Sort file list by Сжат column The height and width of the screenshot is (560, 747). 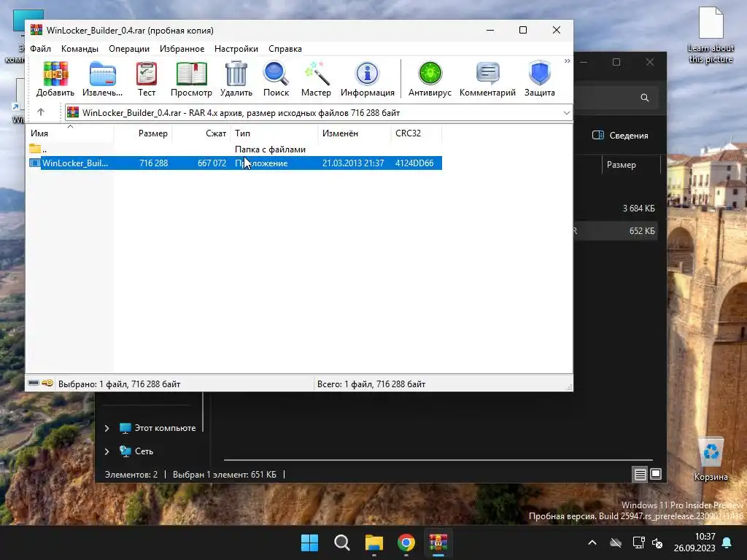tap(201, 133)
